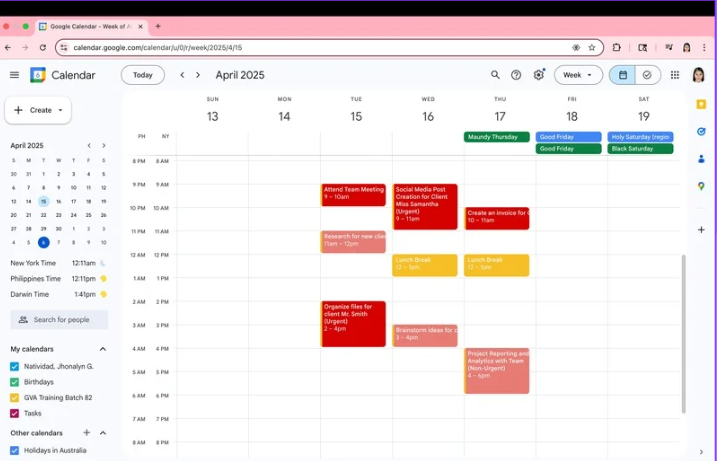Image resolution: width=717 pixels, height=461 pixels.
Task: Open Chrome three-dot menu
Action: (x=705, y=48)
